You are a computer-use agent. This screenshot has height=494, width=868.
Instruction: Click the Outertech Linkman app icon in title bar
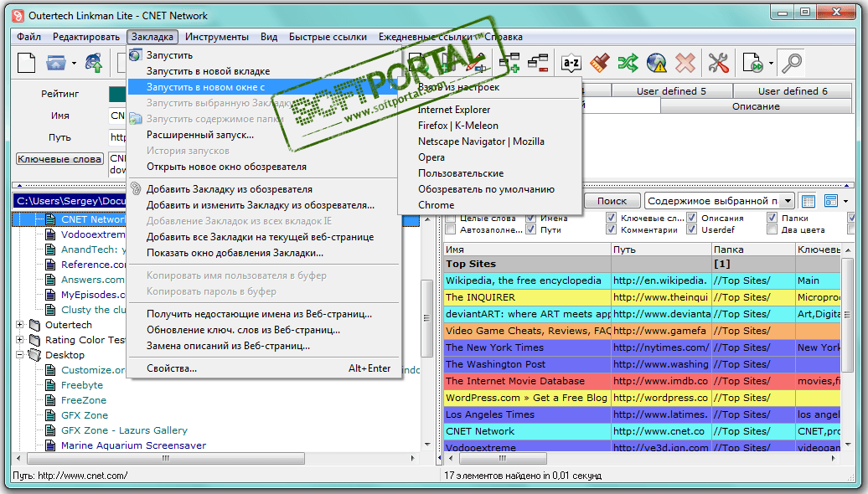18,15
